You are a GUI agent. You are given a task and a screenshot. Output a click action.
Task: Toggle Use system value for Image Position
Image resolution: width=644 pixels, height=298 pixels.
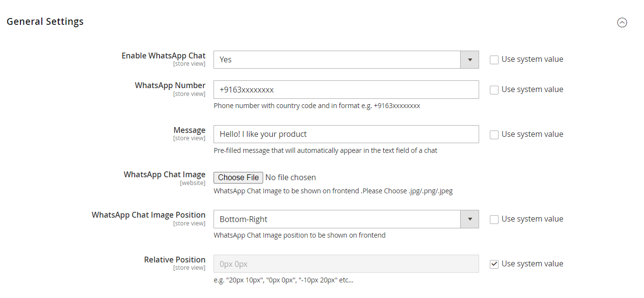click(x=494, y=220)
